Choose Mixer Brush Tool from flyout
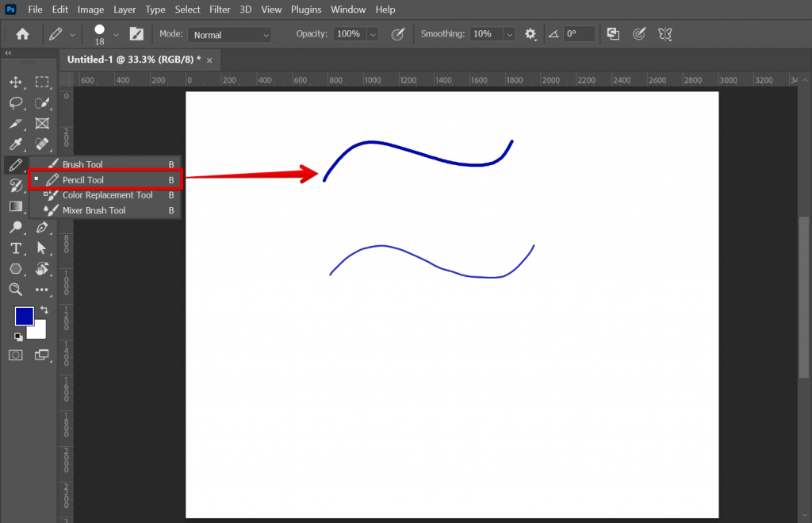This screenshot has width=812, height=523. pos(94,210)
